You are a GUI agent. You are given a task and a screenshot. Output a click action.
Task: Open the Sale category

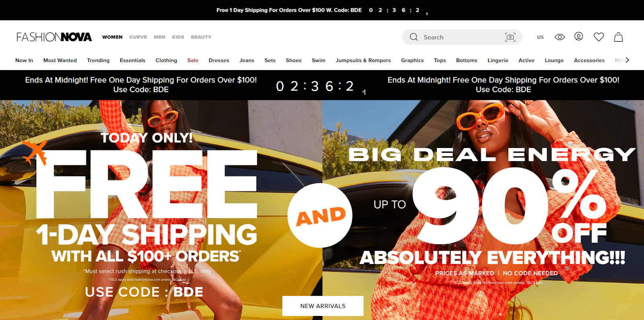pos(193,60)
